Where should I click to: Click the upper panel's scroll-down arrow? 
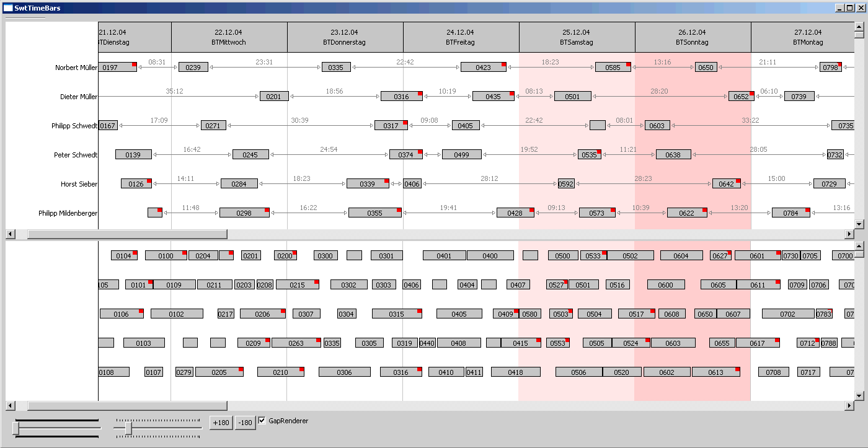(859, 224)
